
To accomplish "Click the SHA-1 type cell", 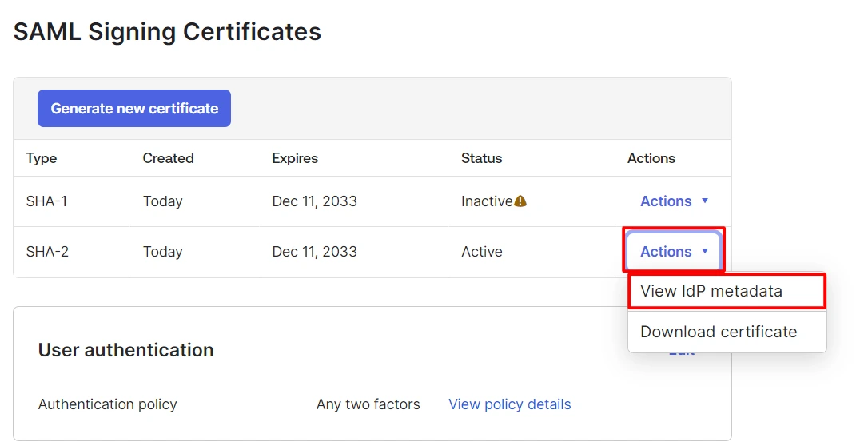I will click(x=47, y=201).
